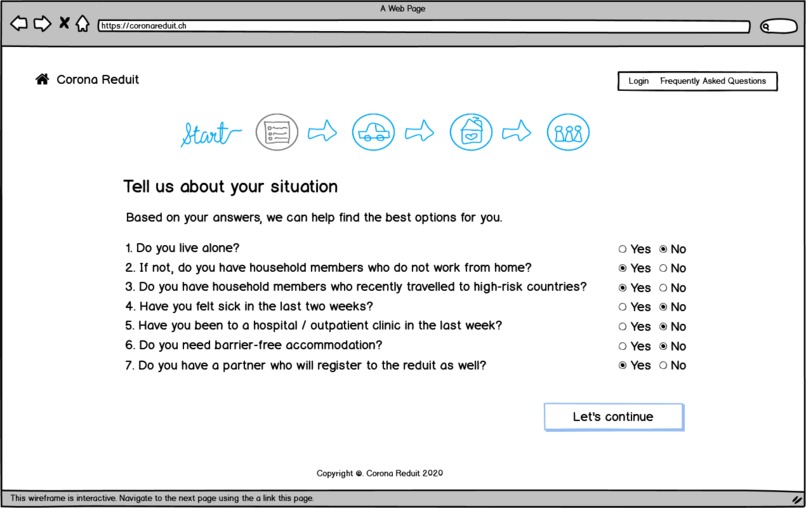Open the people group step icon
This screenshot has height=508, width=806.
tap(568, 132)
